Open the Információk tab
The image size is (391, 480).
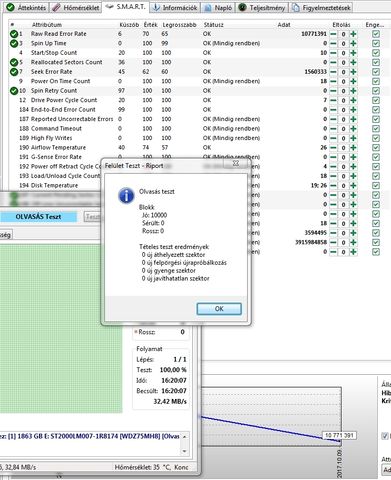coord(175,7)
